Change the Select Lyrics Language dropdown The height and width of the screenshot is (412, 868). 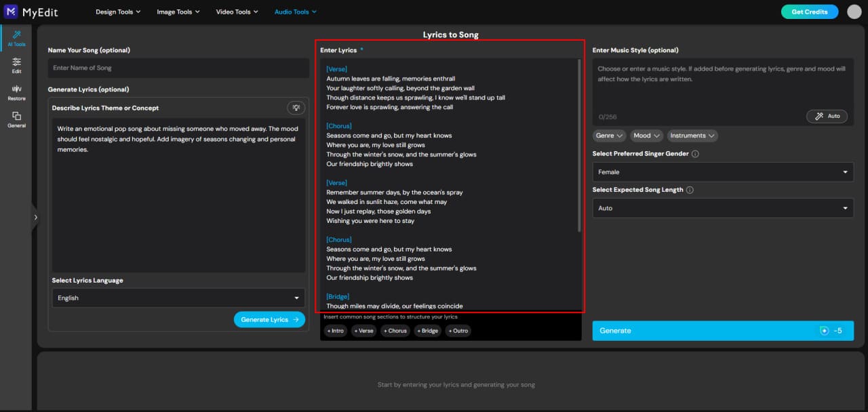click(x=178, y=297)
